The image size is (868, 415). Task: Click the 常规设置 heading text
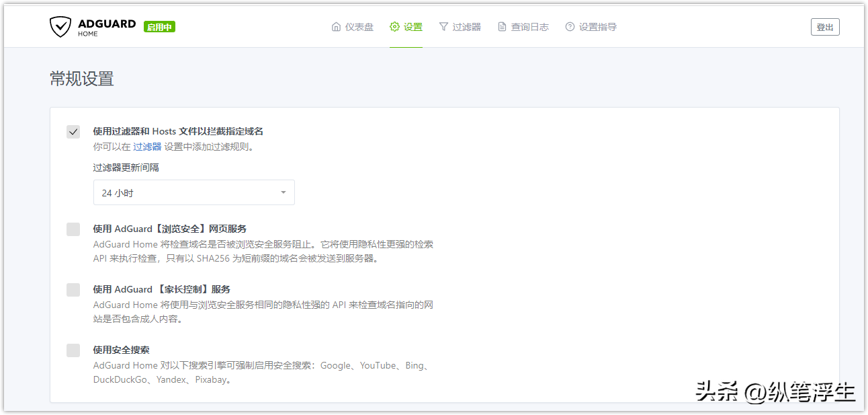coord(82,79)
